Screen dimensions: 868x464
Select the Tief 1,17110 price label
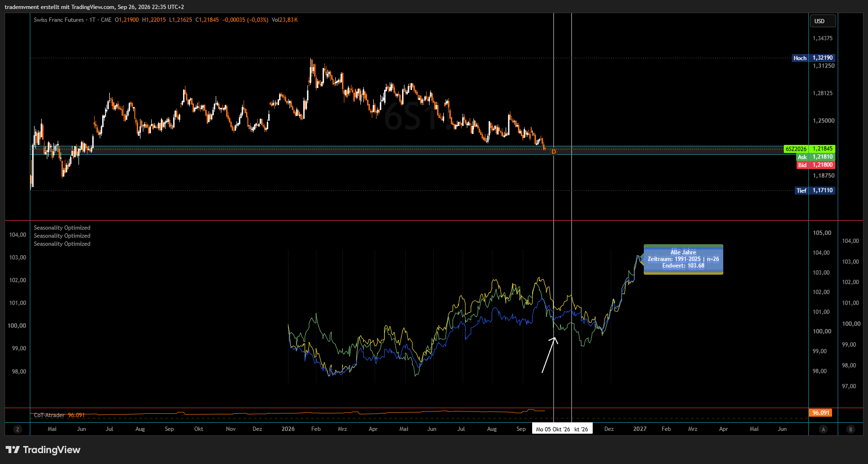pyautogui.click(x=815, y=190)
